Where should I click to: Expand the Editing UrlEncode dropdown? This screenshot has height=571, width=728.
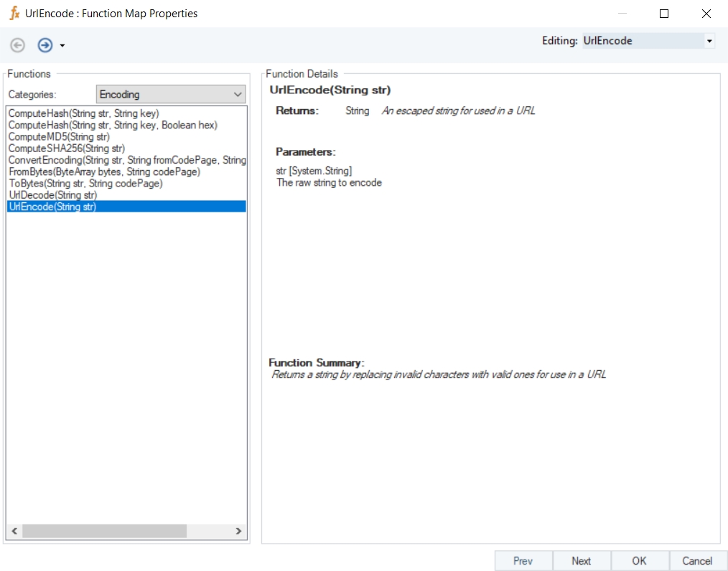[x=709, y=42]
